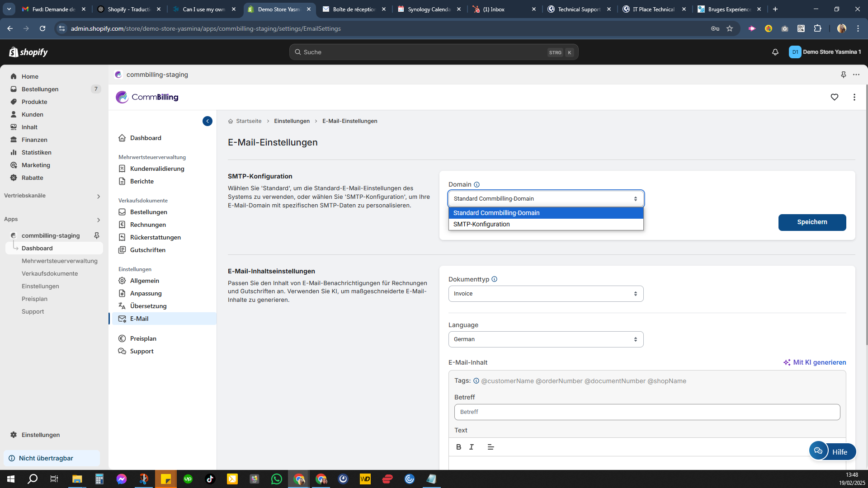This screenshot has width=868, height=488.
Task: Click the text alignment icon in the editor
Action: (x=491, y=447)
